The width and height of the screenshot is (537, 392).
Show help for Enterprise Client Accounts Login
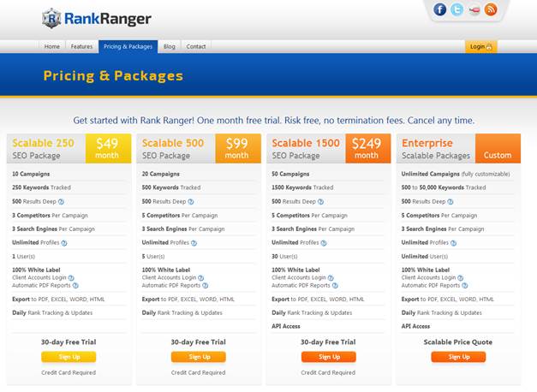click(x=461, y=278)
